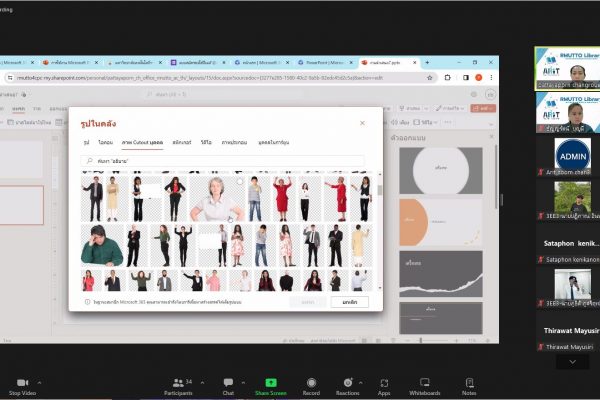Choose the orange semicircle Designer layout
This screenshot has width=600, height=400.
(441, 222)
